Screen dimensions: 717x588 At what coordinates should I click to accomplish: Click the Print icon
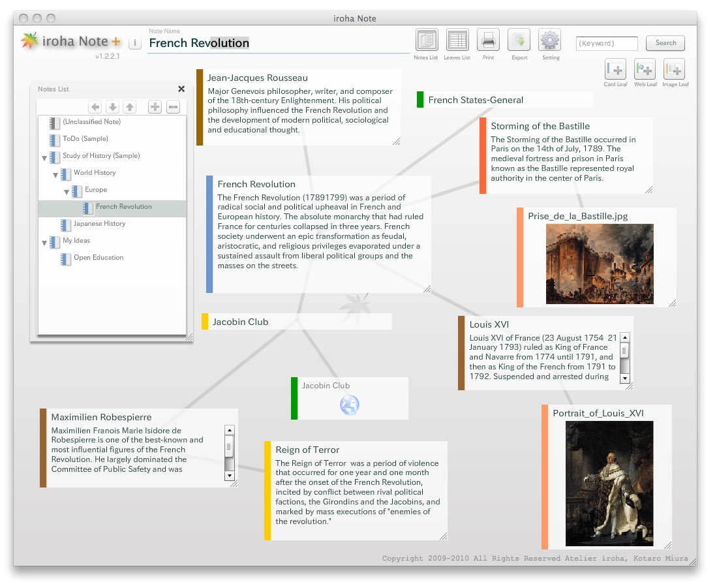[x=488, y=40]
